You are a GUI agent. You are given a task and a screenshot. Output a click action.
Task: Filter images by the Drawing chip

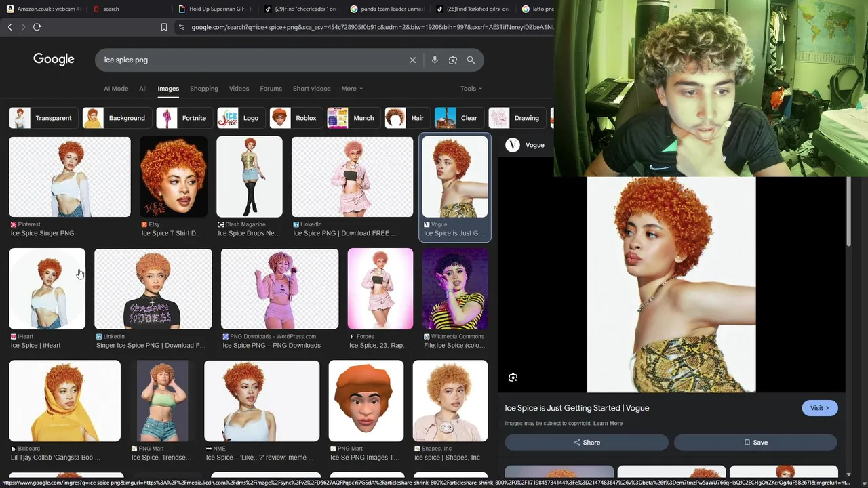(517, 118)
